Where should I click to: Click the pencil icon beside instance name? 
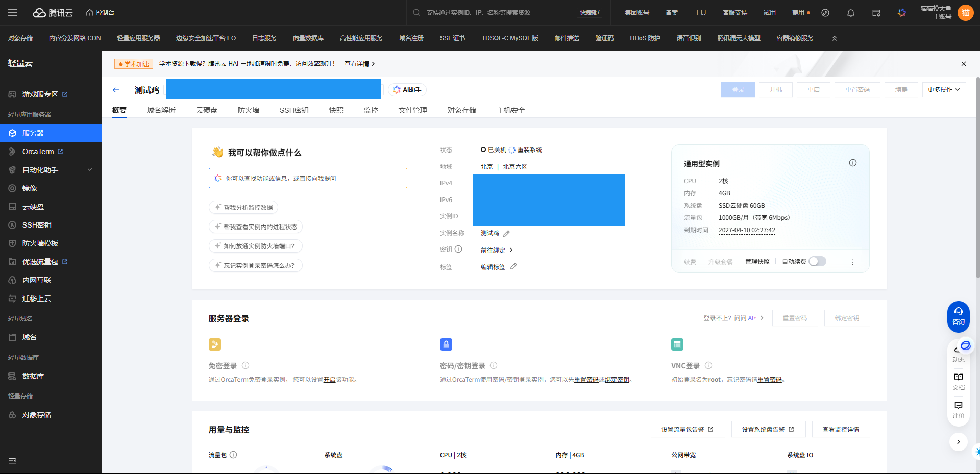(506, 234)
